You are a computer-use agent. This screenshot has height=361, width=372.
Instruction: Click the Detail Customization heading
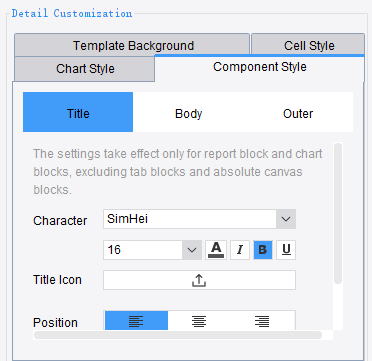[72, 13]
